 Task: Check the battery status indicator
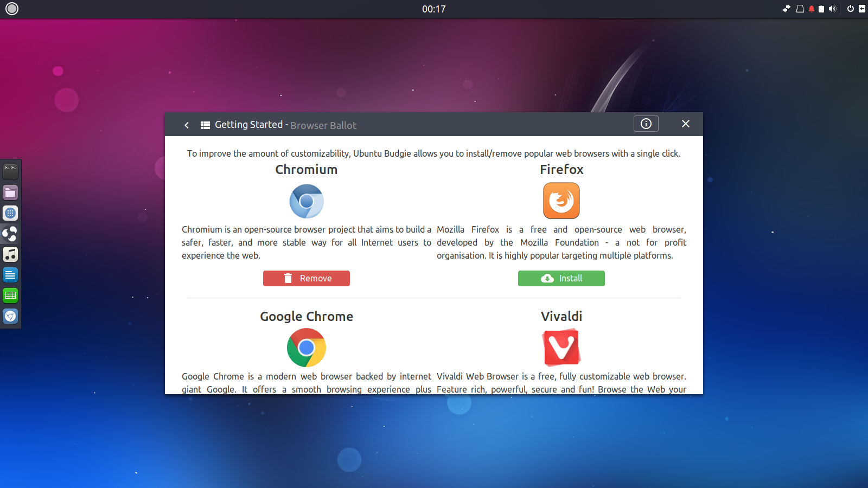tap(821, 9)
